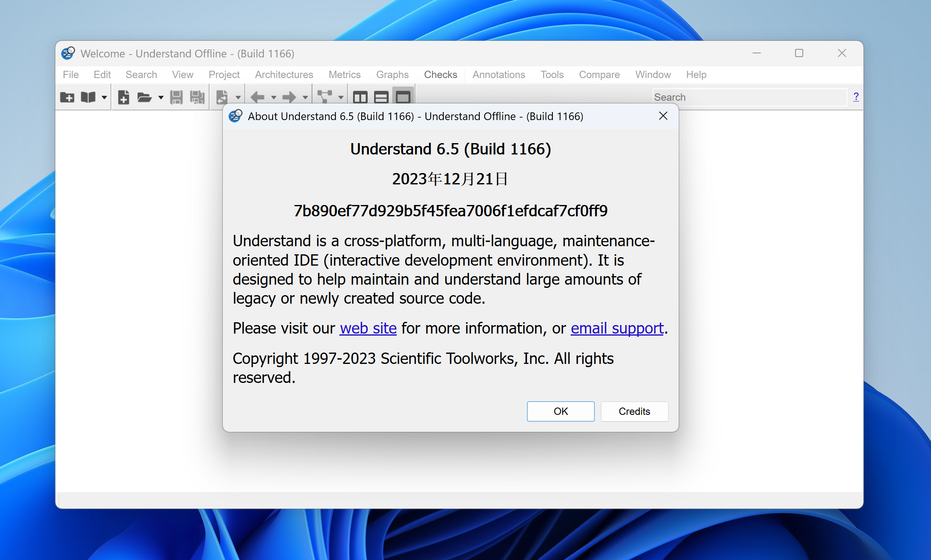
Task: Click the Open File folder icon
Action: (x=144, y=97)
